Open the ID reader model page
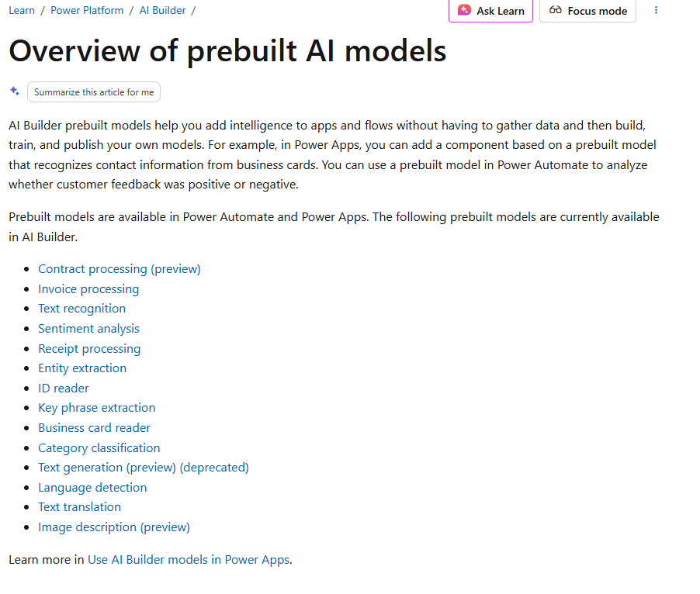700x594 pixels. click(x=63, y=388)
